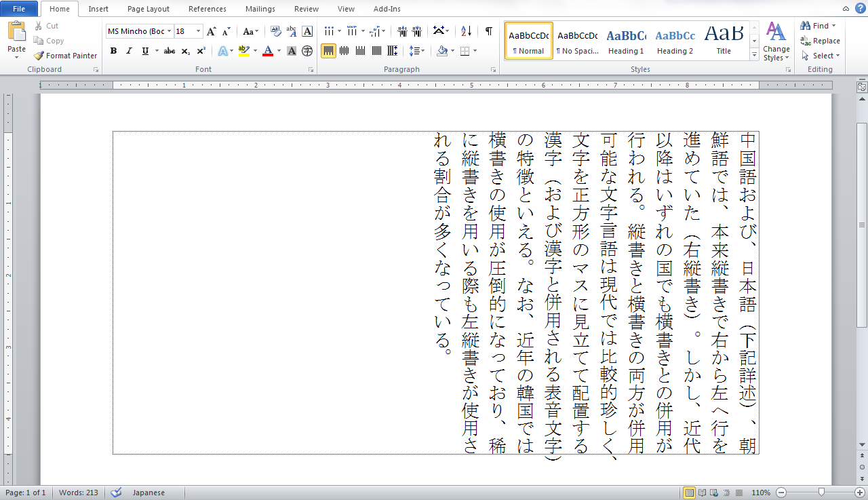Select the Italic formatting icon
This screenshot has width=868, height=500.
[129, 51]
